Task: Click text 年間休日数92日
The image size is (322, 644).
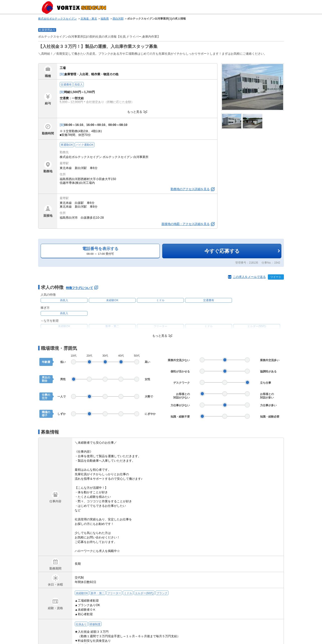Action: click(x=85, y=582)
